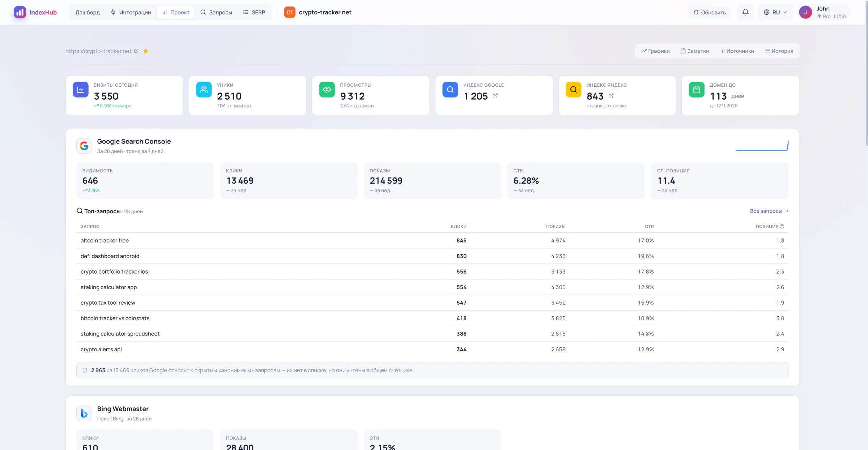Open the Заметки section
Image resolution: width=868 pixels, height=450 pixels.
(x=695, y=51)
